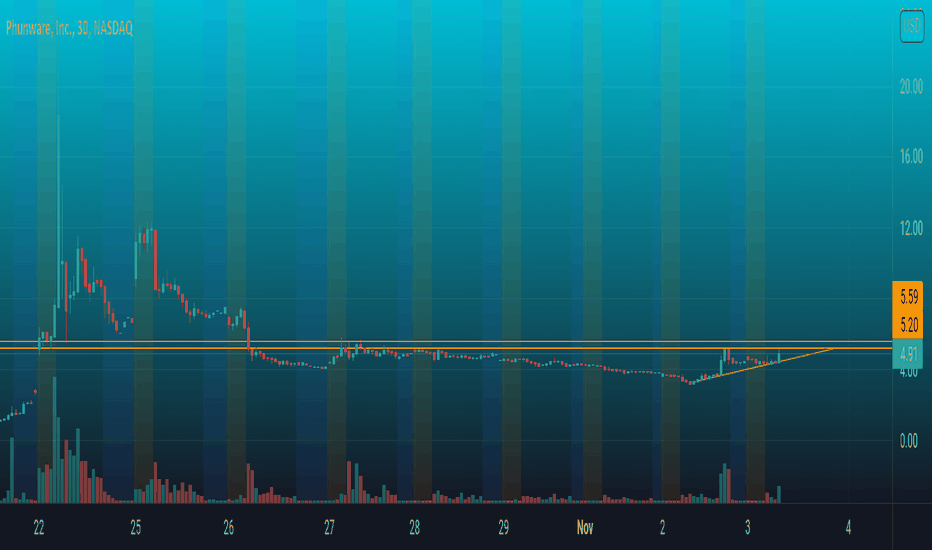The height and width of the screenshot is (550, 932).
Task: Click date label 3 on time axis
Action: [747, 527]
